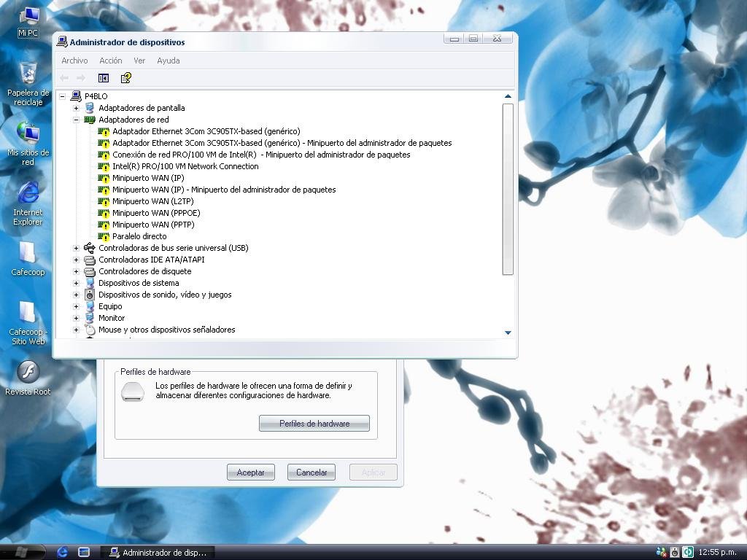Viewport: 747px width, 560px height.
Task: Click the Adaptadores de pantalla category icon
Action: [90, 108]
